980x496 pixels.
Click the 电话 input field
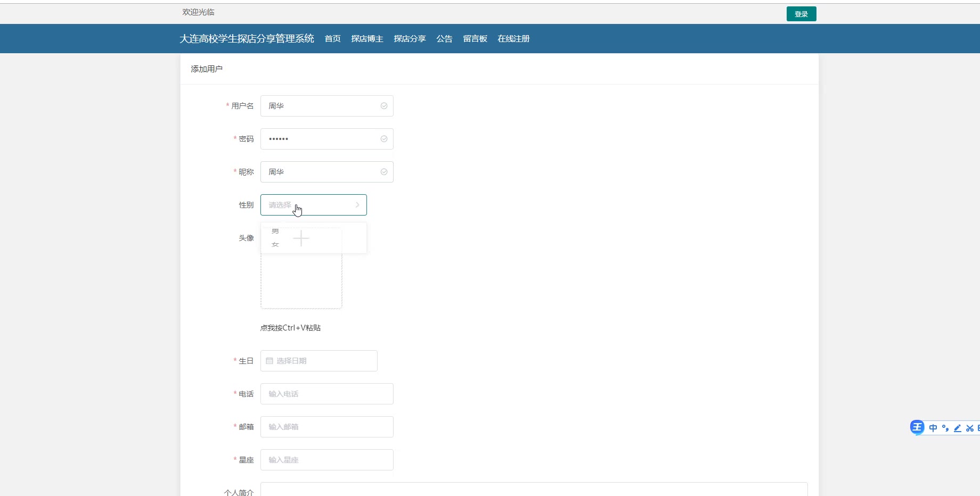(x=326, y=394)
